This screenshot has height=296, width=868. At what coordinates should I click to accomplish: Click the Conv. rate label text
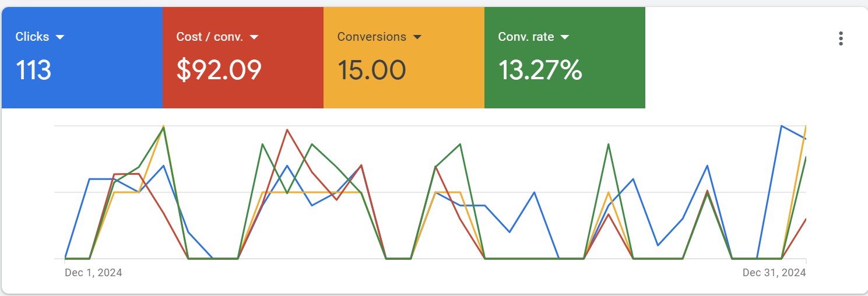[x=526, y=37]
